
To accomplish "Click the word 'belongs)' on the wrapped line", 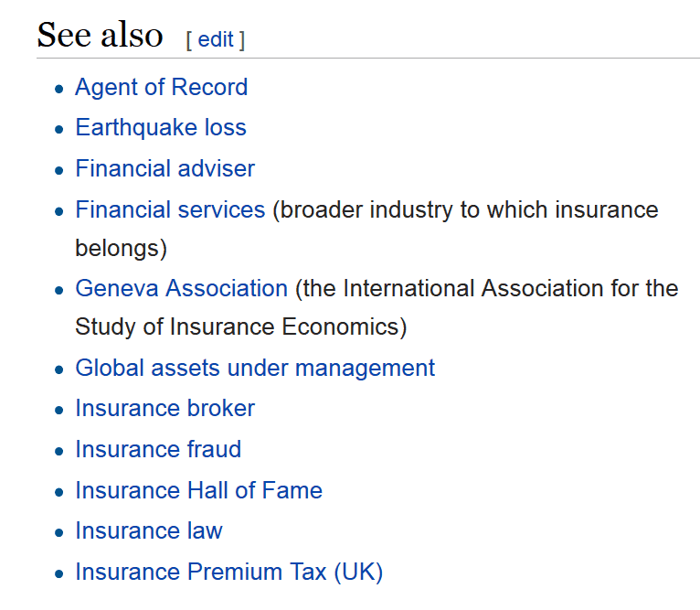I will pyautogui.click(x=121, y=249).
